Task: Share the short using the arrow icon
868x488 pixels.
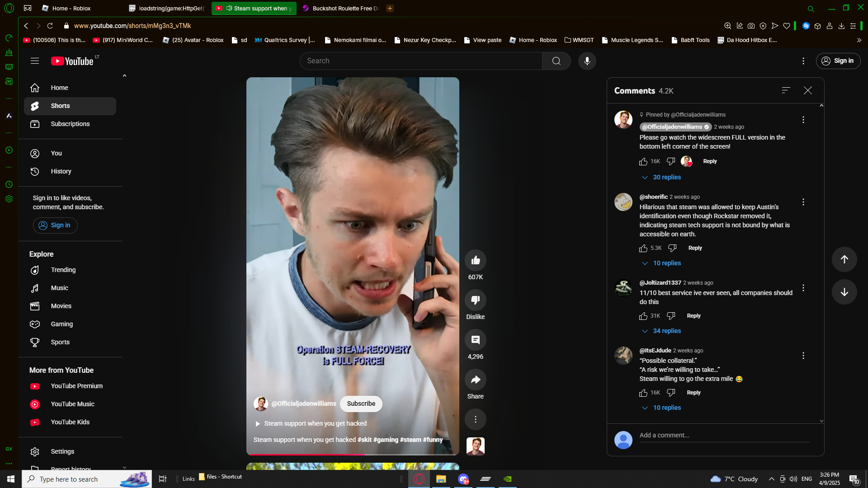Action: 476,380
